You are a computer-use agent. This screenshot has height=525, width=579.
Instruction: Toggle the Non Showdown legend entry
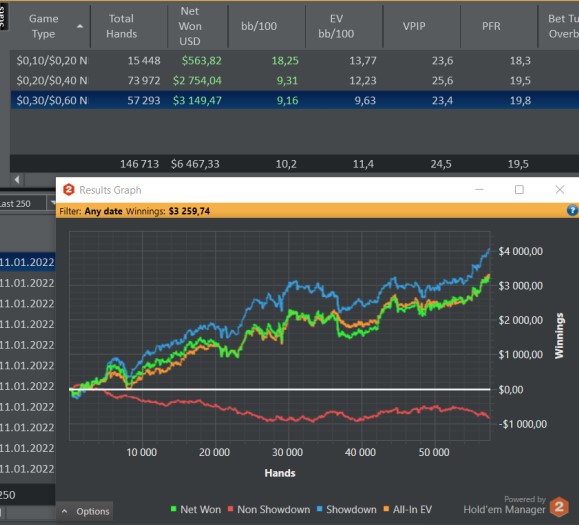pos(269,509)
